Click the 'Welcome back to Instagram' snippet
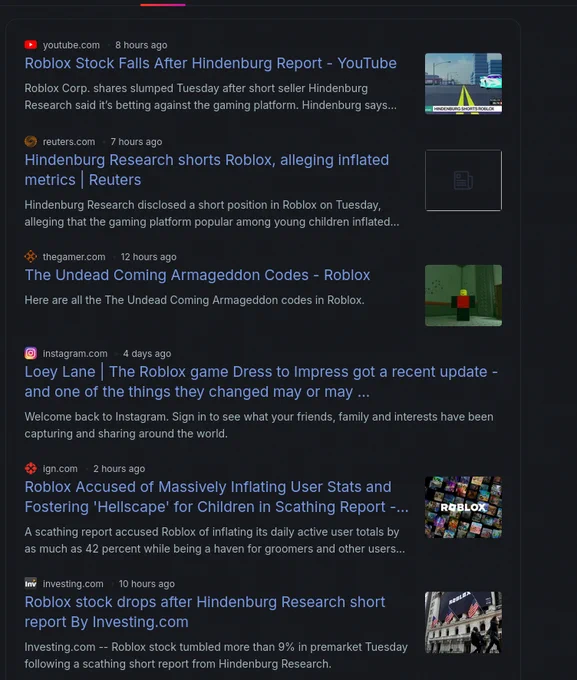Screen dimensions: 577x680 (259, 425)
